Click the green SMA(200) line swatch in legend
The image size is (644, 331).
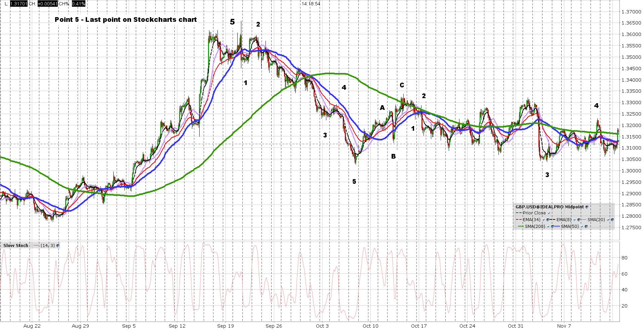(x=521, y=226)
